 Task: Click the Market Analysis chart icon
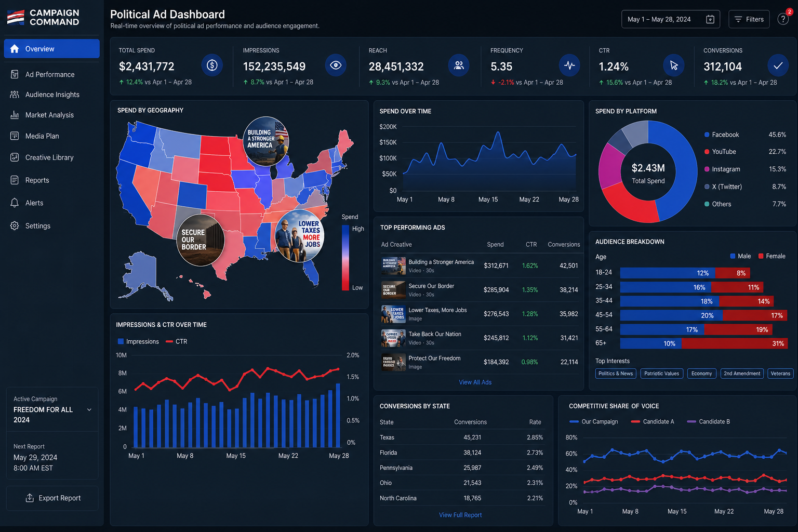(x=15, y=115)
